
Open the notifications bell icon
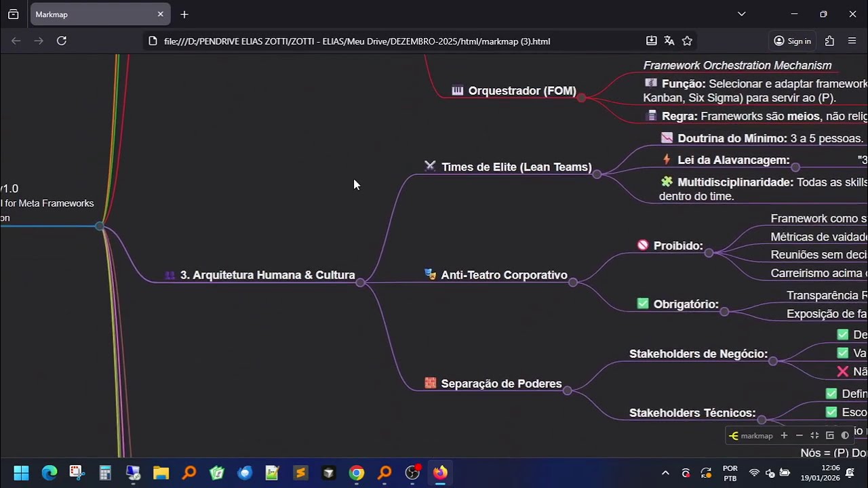tap(850, 473)
